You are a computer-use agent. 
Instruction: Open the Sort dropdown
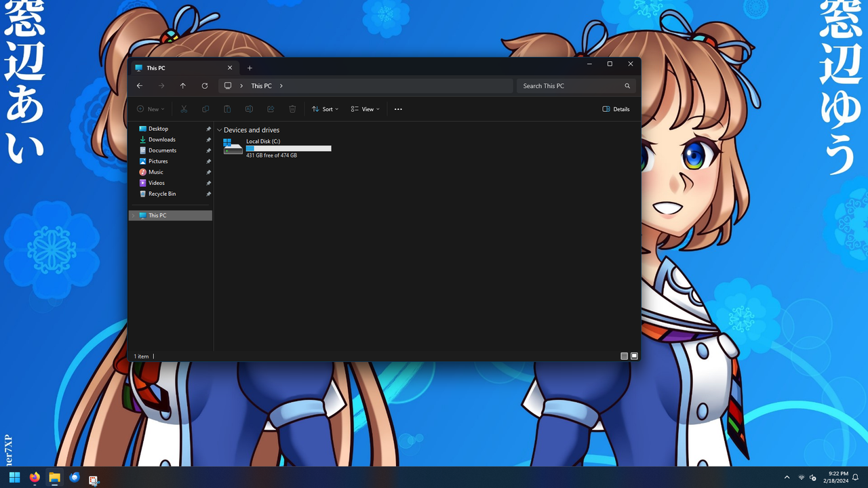(325, 109)
